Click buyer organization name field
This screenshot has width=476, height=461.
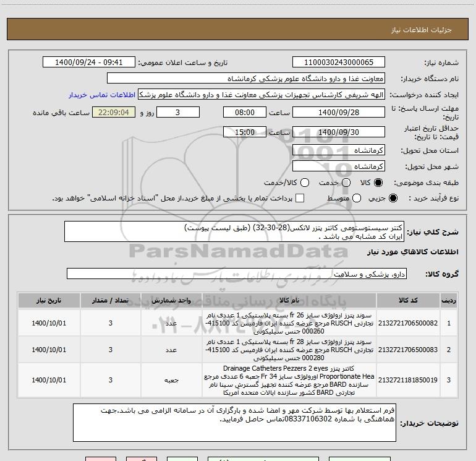pyautogui.click(x=246, y=79)
